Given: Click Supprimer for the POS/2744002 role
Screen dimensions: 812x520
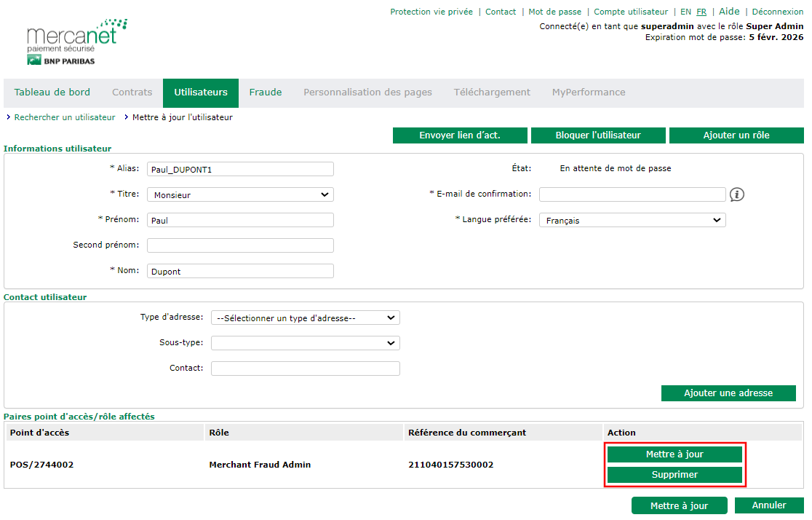Looking at the screenshot, I should pos(674,475).
